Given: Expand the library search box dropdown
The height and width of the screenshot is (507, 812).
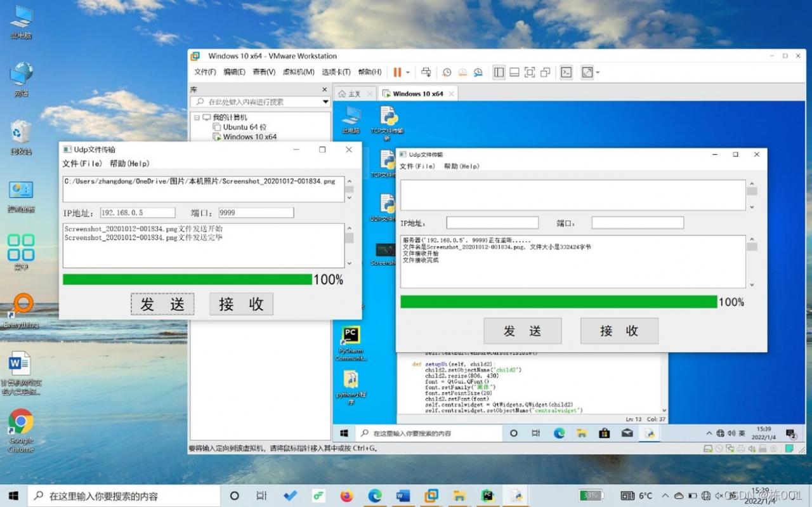Looking at the screenshot, I should pyautogui.click(x=325, y=102).
